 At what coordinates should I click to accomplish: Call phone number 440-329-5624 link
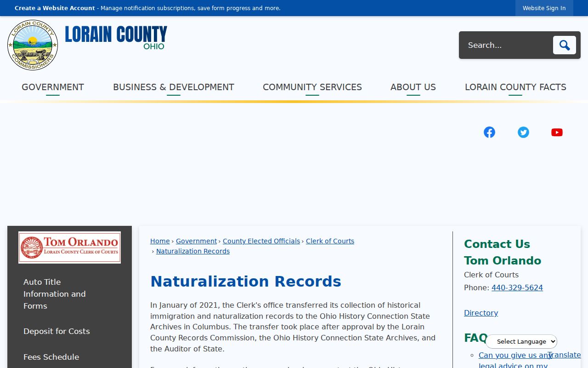click(517, 287)
